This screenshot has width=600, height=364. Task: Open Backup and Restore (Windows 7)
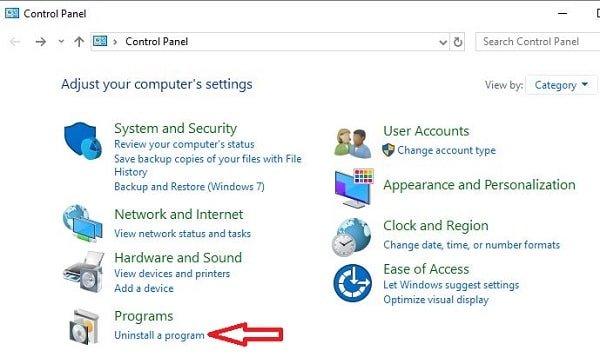point(189,187)
